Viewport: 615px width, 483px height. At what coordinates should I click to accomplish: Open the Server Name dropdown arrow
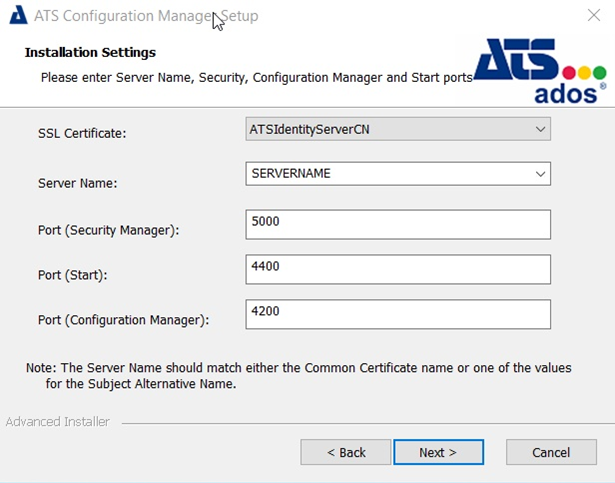click(x=540, y=174)
